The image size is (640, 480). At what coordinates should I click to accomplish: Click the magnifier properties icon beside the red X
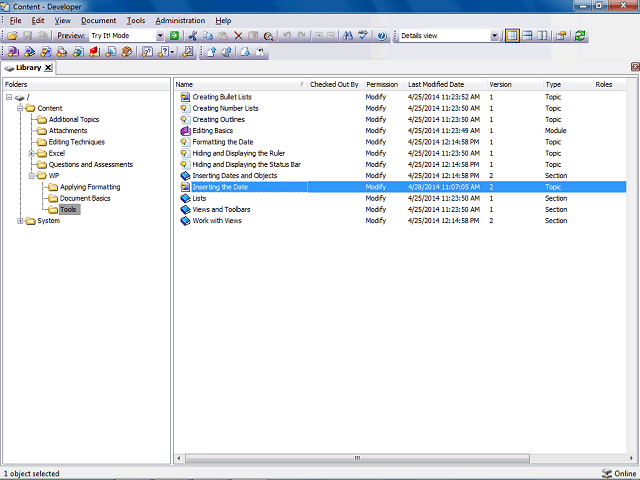tap(268, 36)
